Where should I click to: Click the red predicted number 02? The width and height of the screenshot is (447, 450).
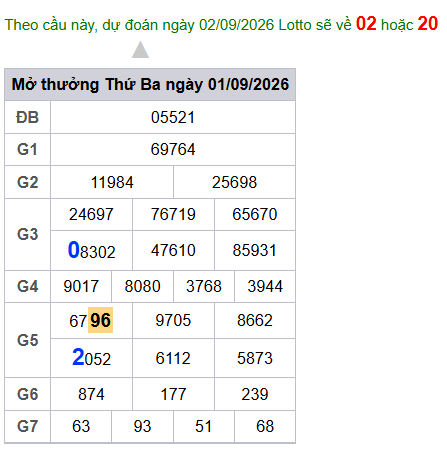coord(366,24)
